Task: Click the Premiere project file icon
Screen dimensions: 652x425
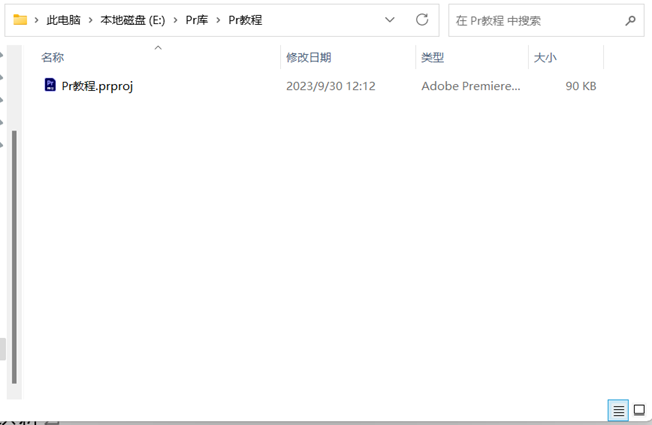Action: click(x=50, y=86)
